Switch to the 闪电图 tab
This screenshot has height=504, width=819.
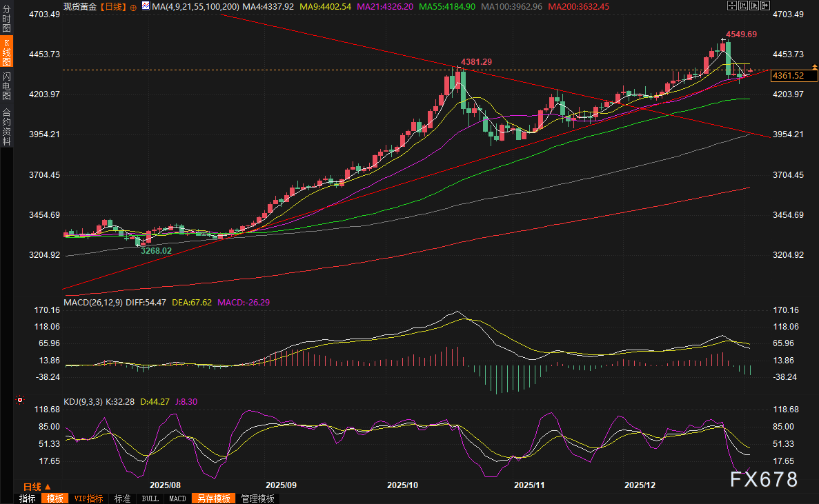point(7,86)
